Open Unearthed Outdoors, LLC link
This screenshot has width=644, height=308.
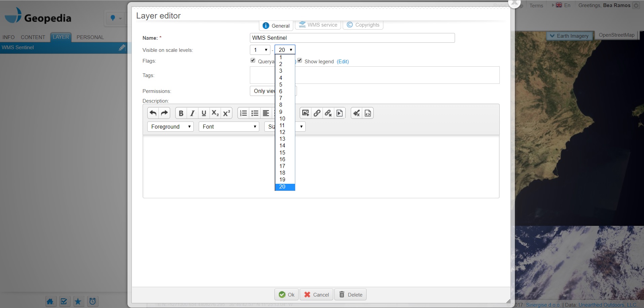point(607,305)
